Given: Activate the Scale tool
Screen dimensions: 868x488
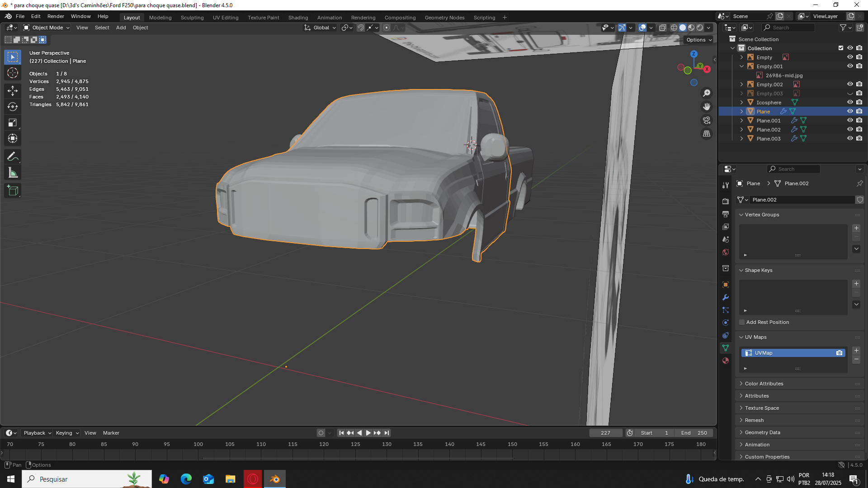Looking at the screenshot, I should coord(13,123).
